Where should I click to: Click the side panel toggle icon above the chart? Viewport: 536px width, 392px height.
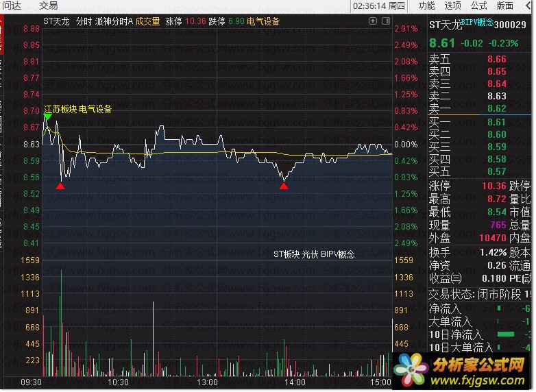click(x=386, y=21)
